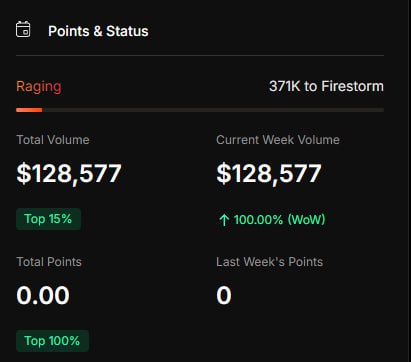This screenshot has height=362, width=411.
Task: Click the 0.00 total points value
Action: click(43, 295)
